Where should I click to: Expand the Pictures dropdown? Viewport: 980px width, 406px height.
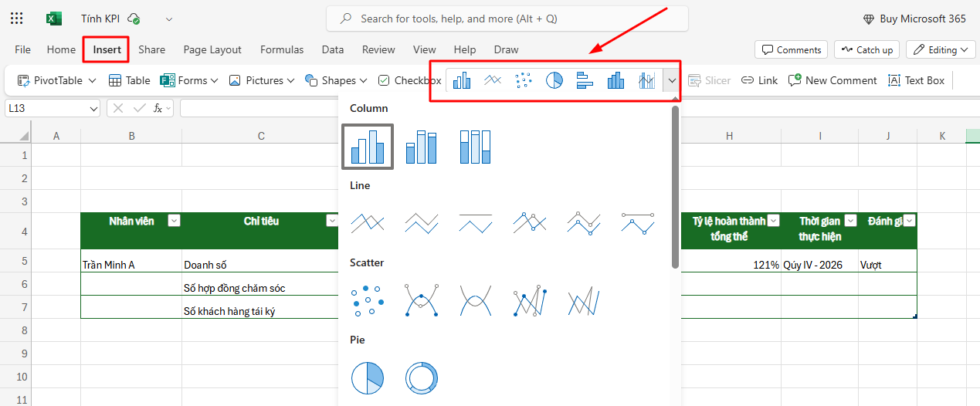(290, 80)
